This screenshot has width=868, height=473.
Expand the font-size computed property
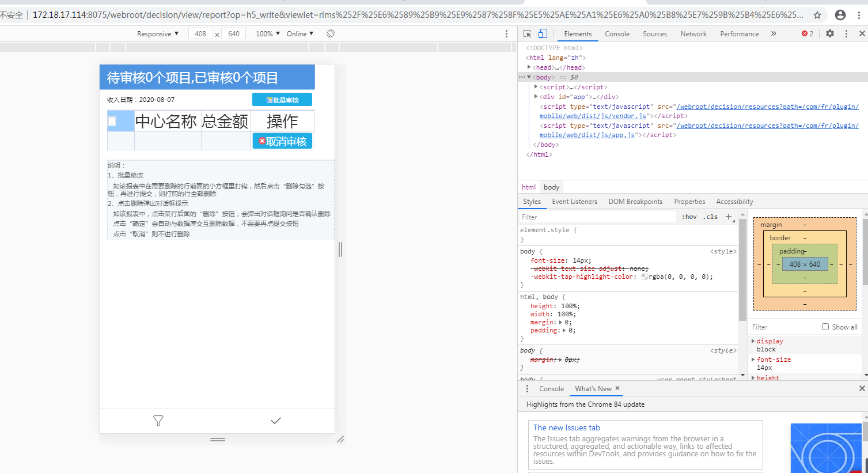tap(753, 360)
